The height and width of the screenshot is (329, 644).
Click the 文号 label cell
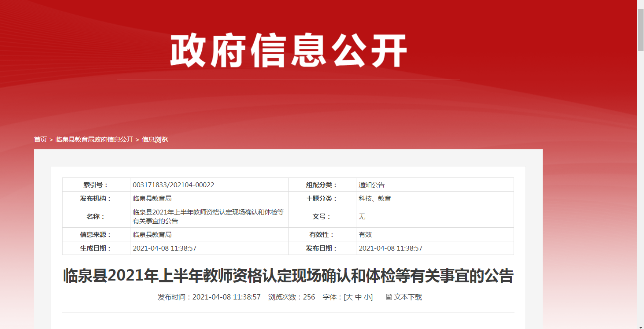[322, 217]
